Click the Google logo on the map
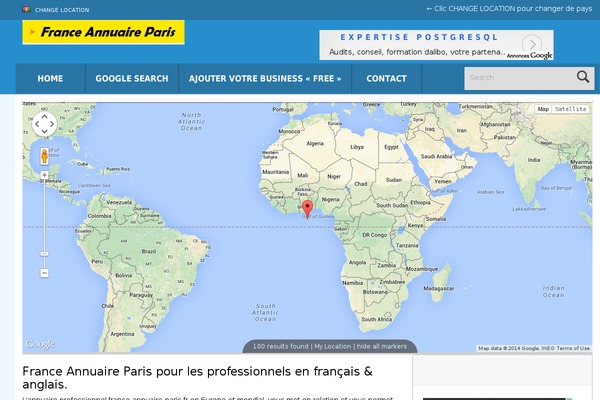 [x=40, y=344]
